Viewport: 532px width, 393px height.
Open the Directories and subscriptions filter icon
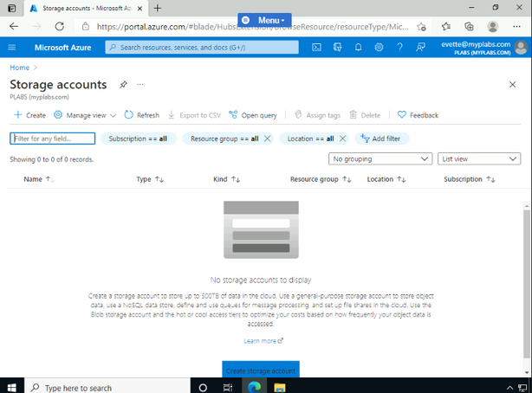(x=337, y=47)
